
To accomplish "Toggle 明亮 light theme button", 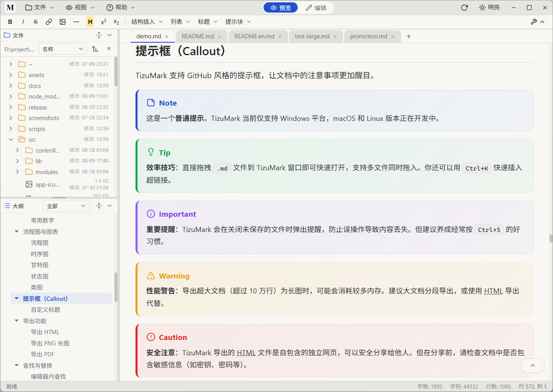I will coord(489,7).
